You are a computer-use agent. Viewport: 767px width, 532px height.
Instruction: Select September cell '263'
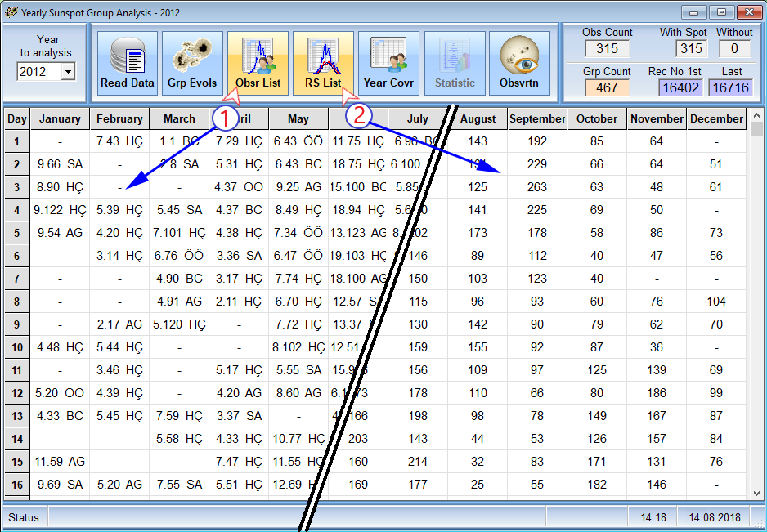(537, 187)
